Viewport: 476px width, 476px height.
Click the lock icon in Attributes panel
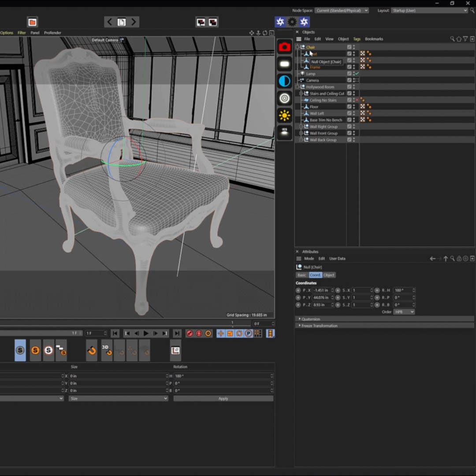(459, 259)
